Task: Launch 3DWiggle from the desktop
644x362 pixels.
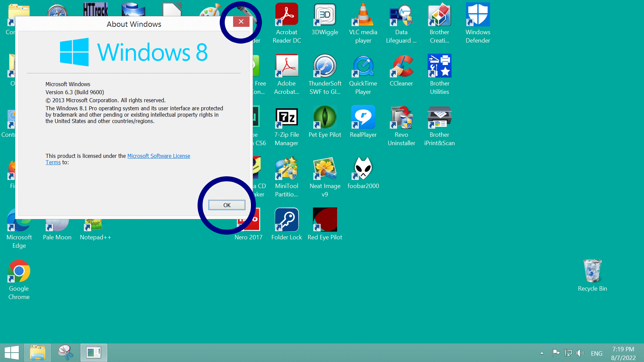Action: pyautogui.click(x=325, y=19)
